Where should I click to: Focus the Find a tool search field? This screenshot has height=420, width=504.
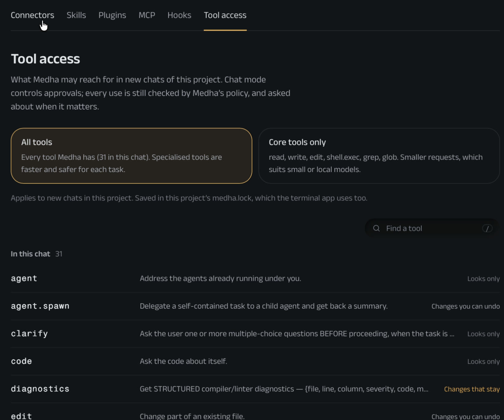click(432, 228)
